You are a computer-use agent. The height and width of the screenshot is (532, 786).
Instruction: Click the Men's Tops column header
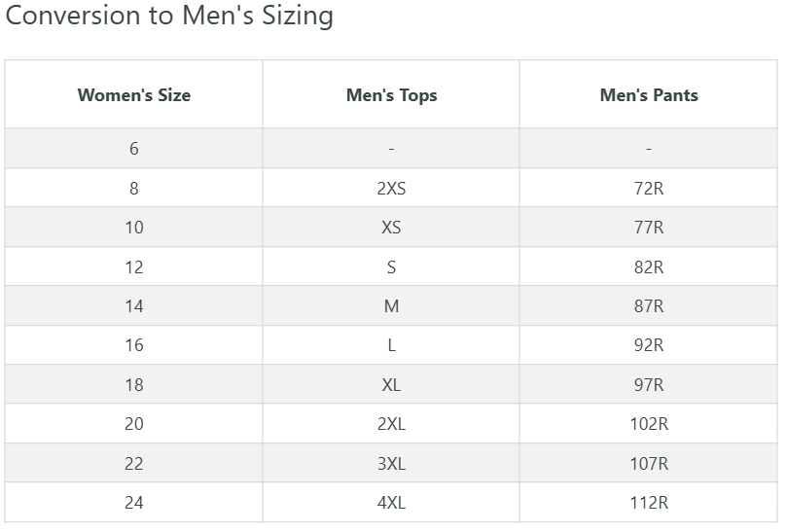391,95
